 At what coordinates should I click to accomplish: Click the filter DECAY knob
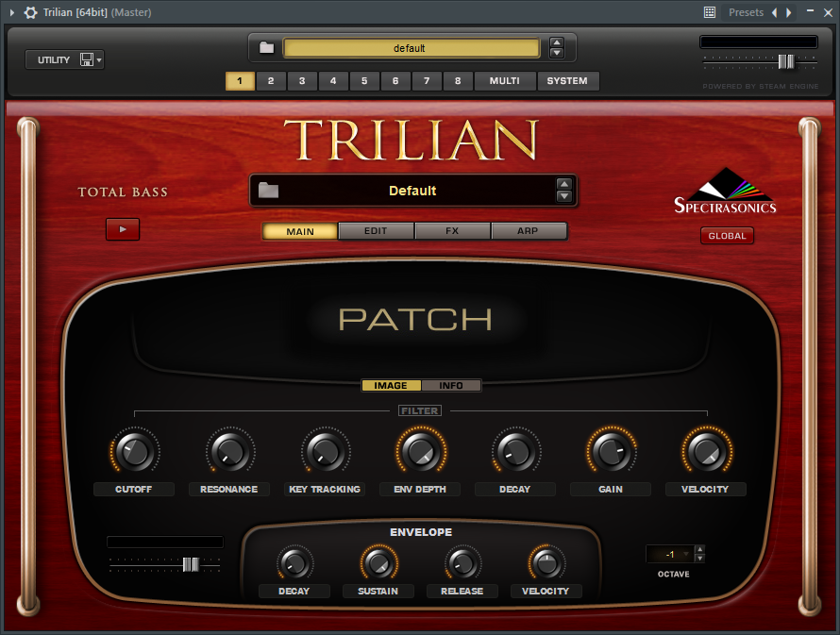point(516,452)
